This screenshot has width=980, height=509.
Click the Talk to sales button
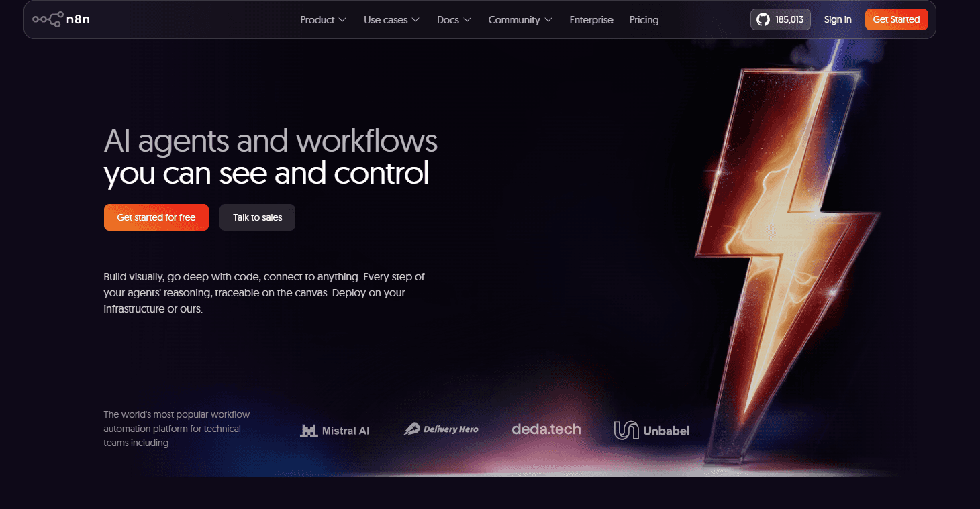(257, 217)
